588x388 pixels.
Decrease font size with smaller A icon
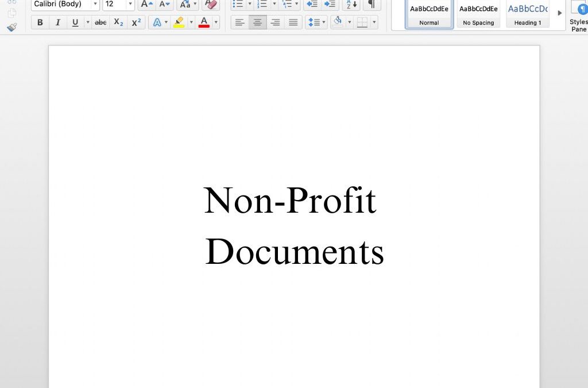click(164, 4)
